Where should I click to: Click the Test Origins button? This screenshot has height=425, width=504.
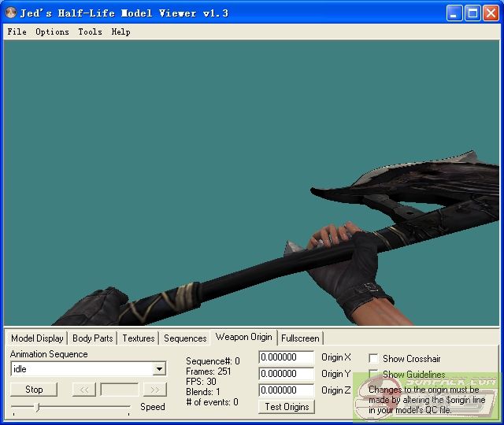(x=286, y=407)
